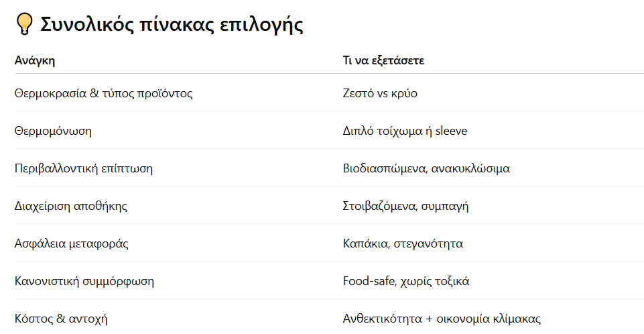This screenshot has height=334, width=644.
Task: Click the Food-safe, χωρίς τοξικά text
Action: click(x=406, y=282)
